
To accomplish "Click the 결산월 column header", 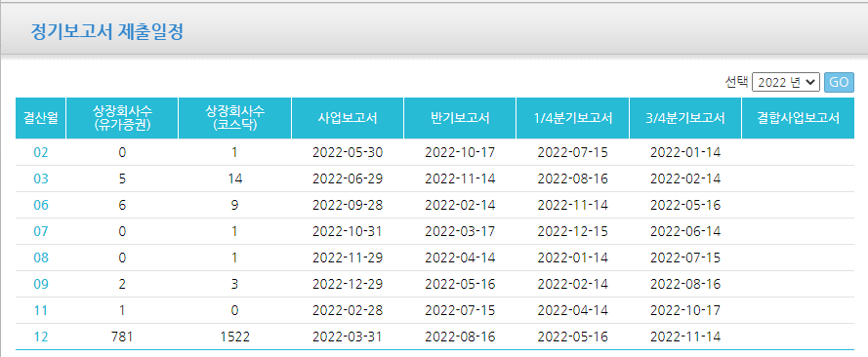I will click(40, 118).
